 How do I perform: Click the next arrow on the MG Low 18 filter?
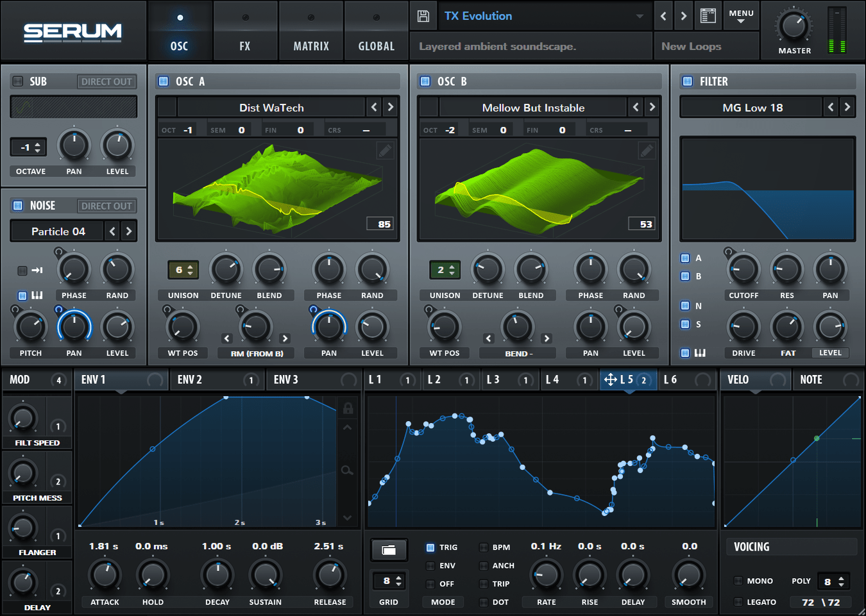(x=847, y=107)
